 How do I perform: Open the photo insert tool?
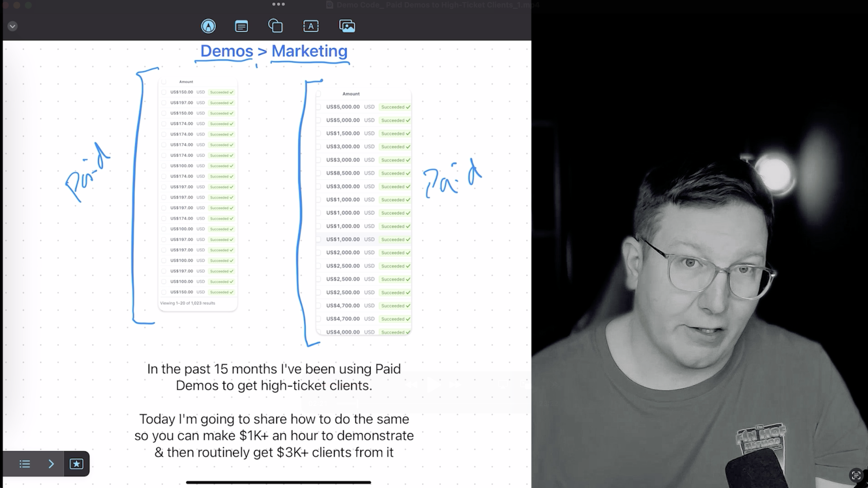click(x=347, y=26)
